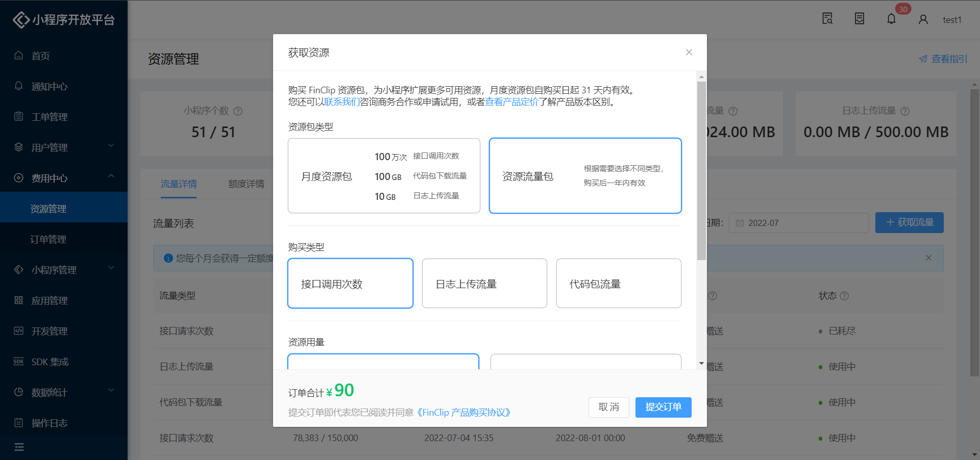
Task: Click the notification bell with 30 badge
Action: (x=891, y=18)
